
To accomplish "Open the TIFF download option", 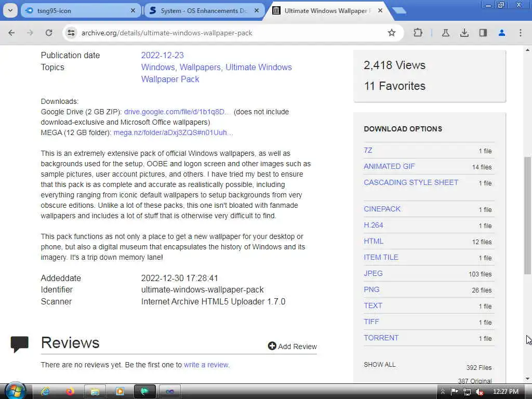I will 371,322.
